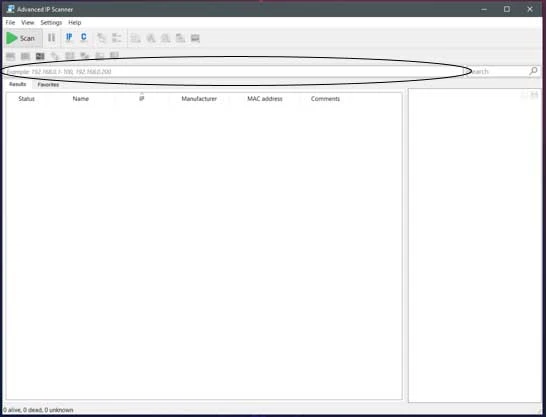This screenshot has height=417, width=547.
Task: Switch to the Results tab
Action: pos(17,84)
